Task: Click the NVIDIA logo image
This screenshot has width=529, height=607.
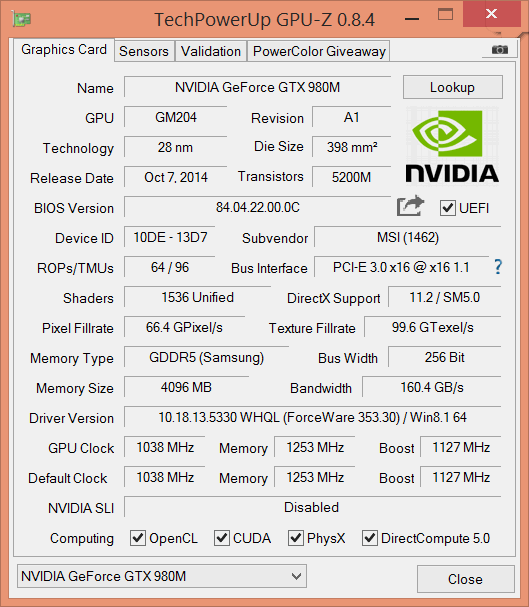Action: point(452,147)
